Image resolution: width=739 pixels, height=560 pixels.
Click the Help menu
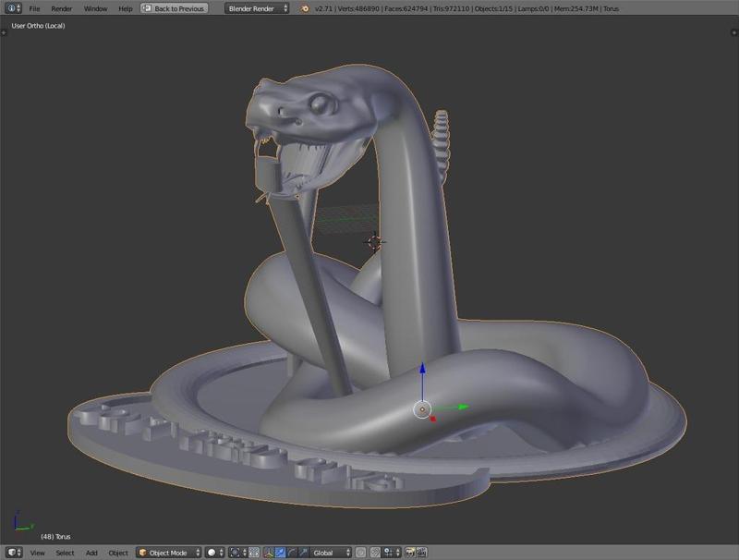point(125,8)
